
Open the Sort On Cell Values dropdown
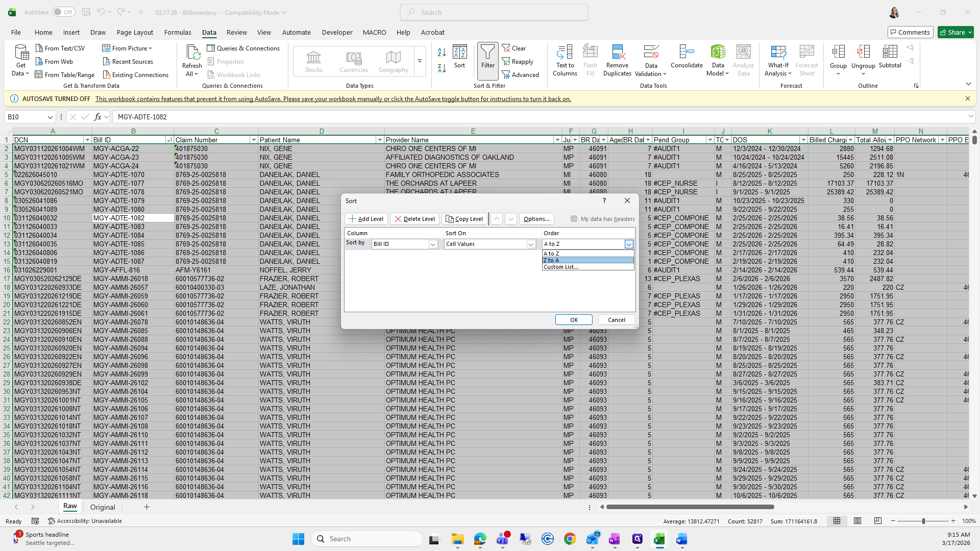pyautogui.click(x=531, y=244)
